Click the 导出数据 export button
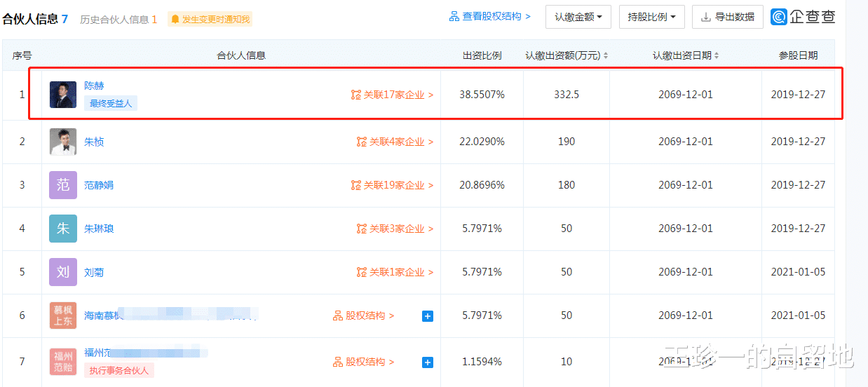The width and height of the screenshot is (868, 387). click(728, 17)
